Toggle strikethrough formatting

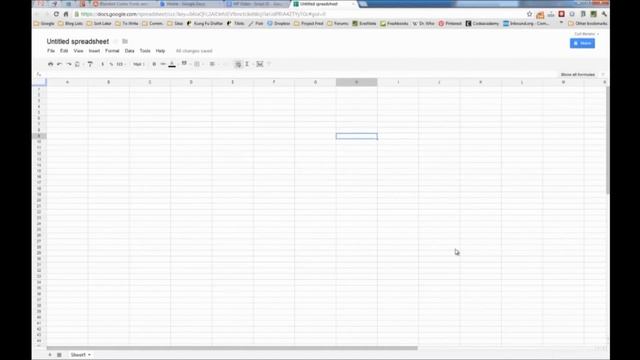pyautogui.click(x=163, y=64)
